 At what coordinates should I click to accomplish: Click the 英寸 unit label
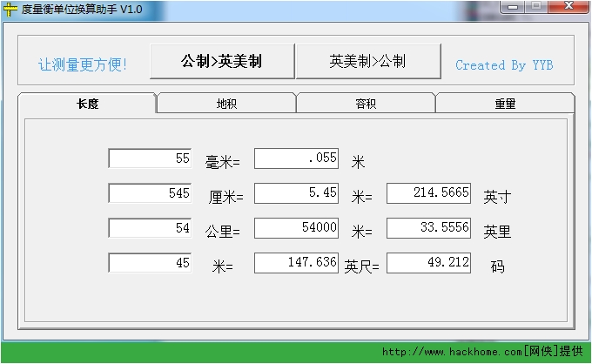tap(497, 197)
